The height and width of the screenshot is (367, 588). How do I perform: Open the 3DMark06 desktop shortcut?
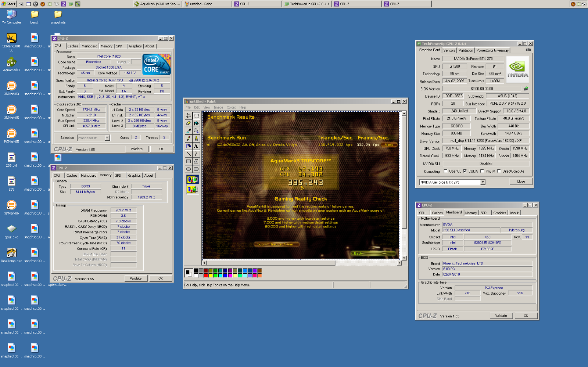click(x=11, y=207)
